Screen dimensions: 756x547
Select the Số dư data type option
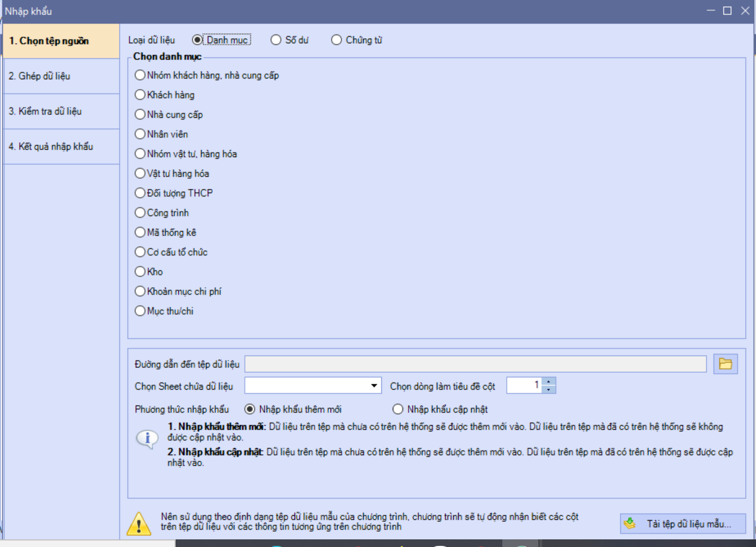click(x=276, y=40)
